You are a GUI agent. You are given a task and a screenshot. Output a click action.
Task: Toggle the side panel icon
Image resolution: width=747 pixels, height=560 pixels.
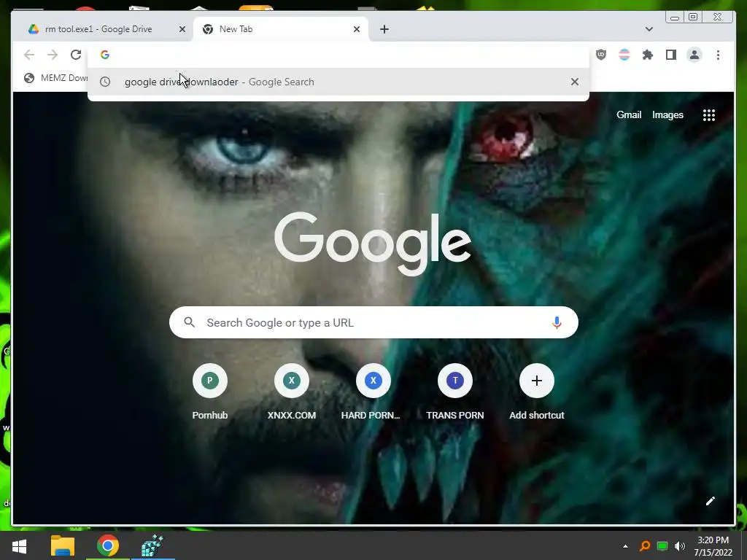(671, 55)
